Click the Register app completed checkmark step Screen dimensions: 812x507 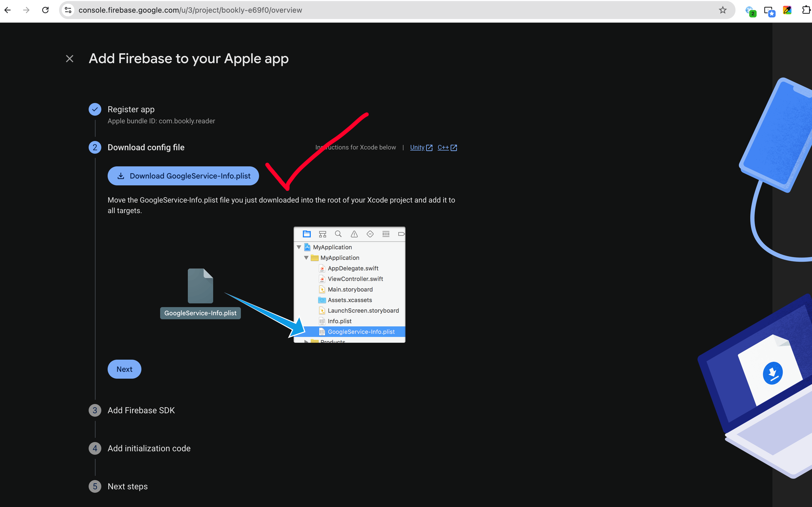click(95, 109)
